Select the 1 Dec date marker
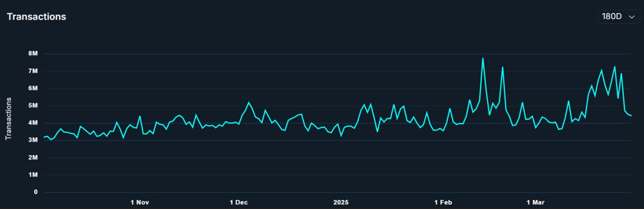The width and height of the screenshot is (644, 209). click(238, 202)
